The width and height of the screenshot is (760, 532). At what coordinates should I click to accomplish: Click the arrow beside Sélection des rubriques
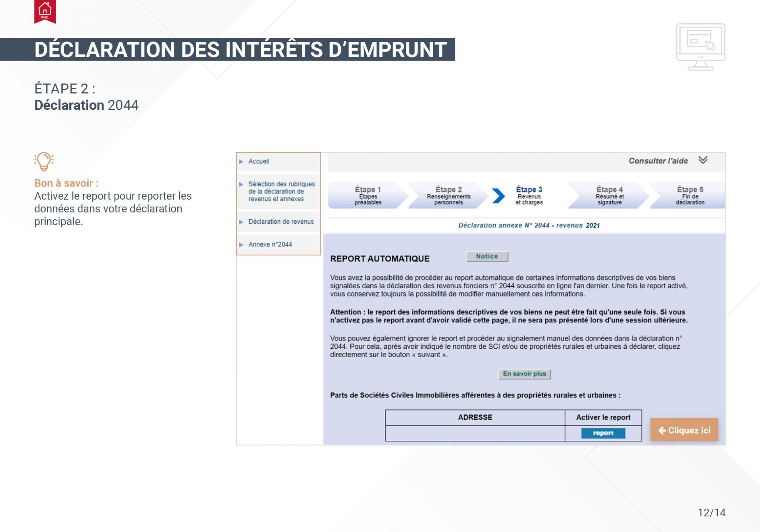pos(241,184)
